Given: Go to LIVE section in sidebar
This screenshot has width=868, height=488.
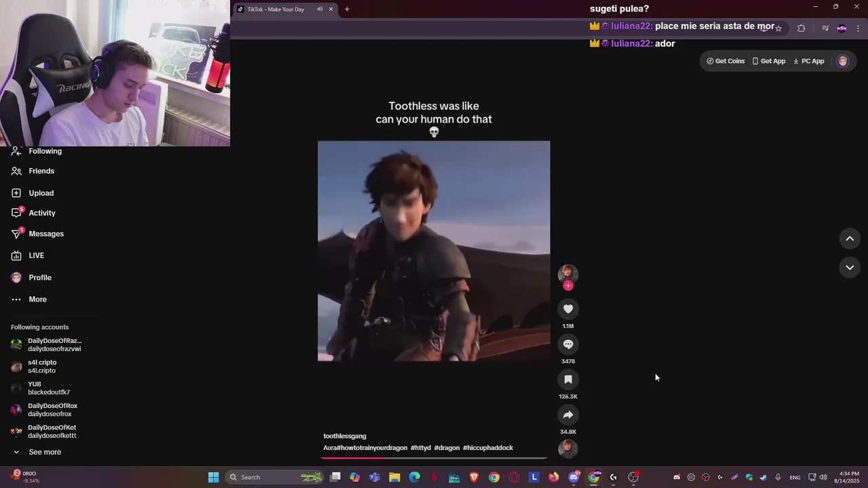Looking at the screenshot, I should (28, 256).
